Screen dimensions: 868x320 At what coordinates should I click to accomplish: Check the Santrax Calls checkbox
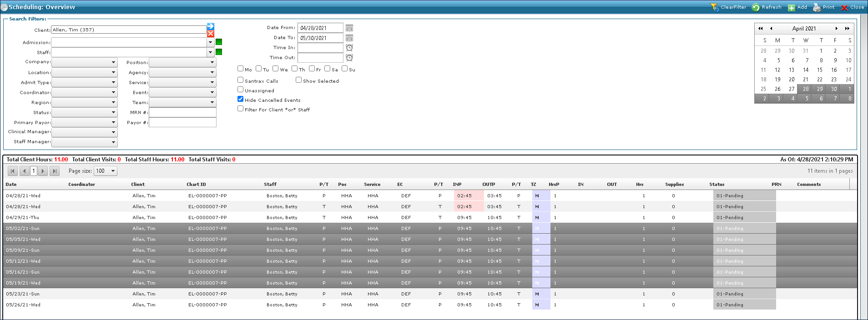241,80
